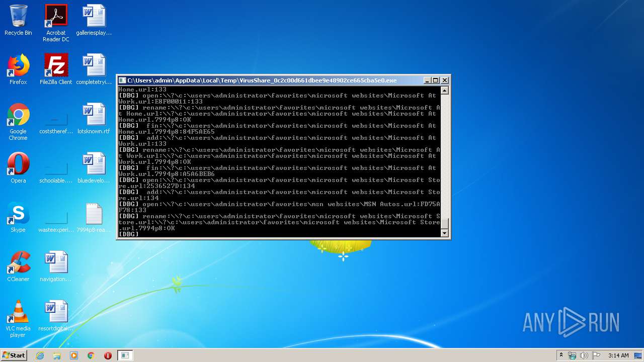The height and width of the screenshot is (362, 644).
Task: Select the console window taskbar button
Action: [125, 355]
